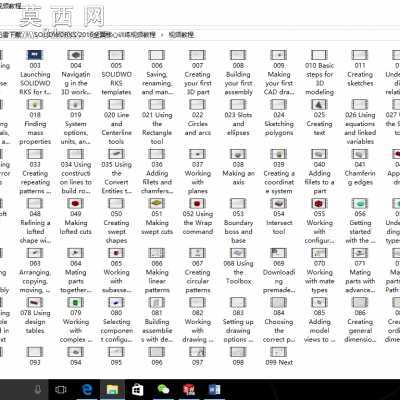The height and width of the screenshot is (400, 400).
Task: Select the 055 Working with configurations file
Action: [x=319, y=221]
